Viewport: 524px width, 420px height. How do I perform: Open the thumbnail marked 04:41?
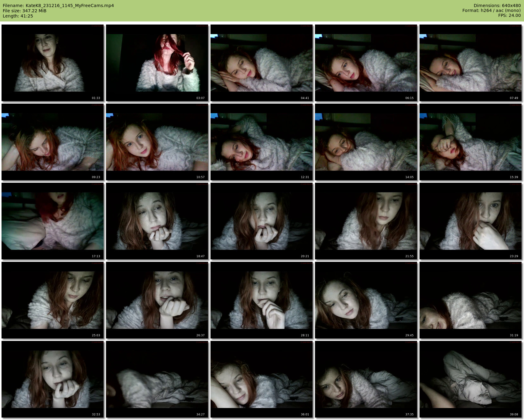pos(261,63)
